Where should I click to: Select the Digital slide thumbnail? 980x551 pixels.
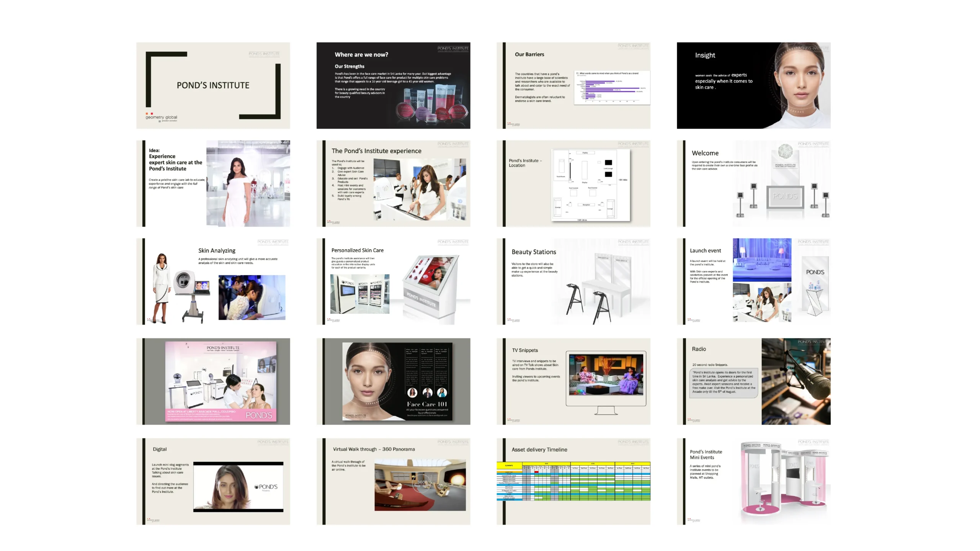(213, 481)
